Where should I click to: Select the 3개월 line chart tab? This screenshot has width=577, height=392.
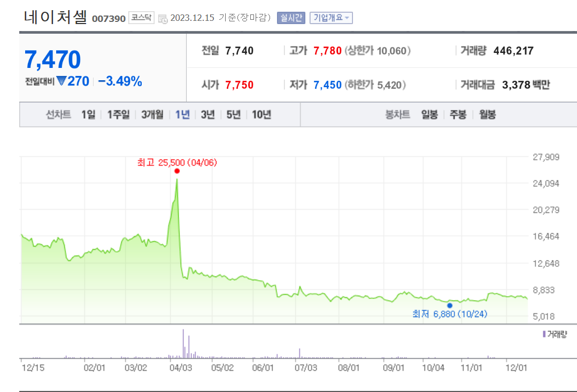point(152,114)
